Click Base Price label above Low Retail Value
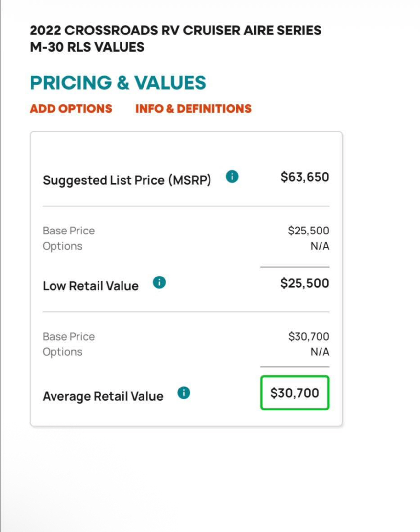Image resolution: width=420 pixels, height=532 pixels. point(69,231)
